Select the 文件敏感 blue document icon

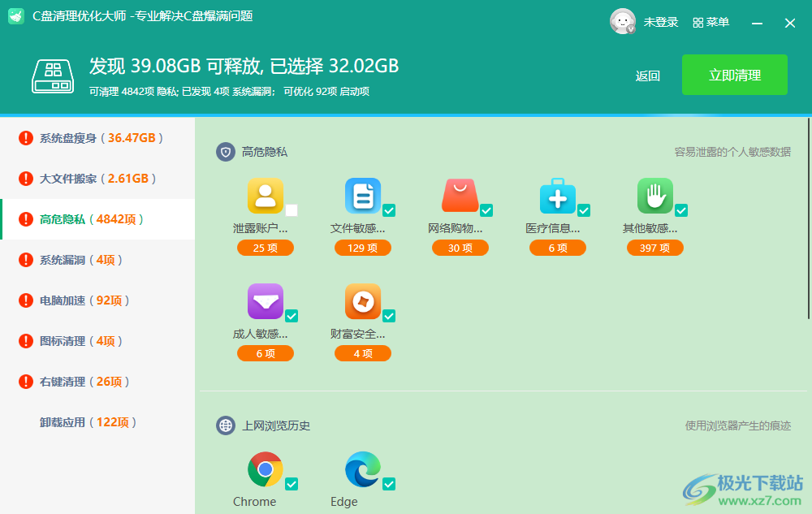(362, 196)
